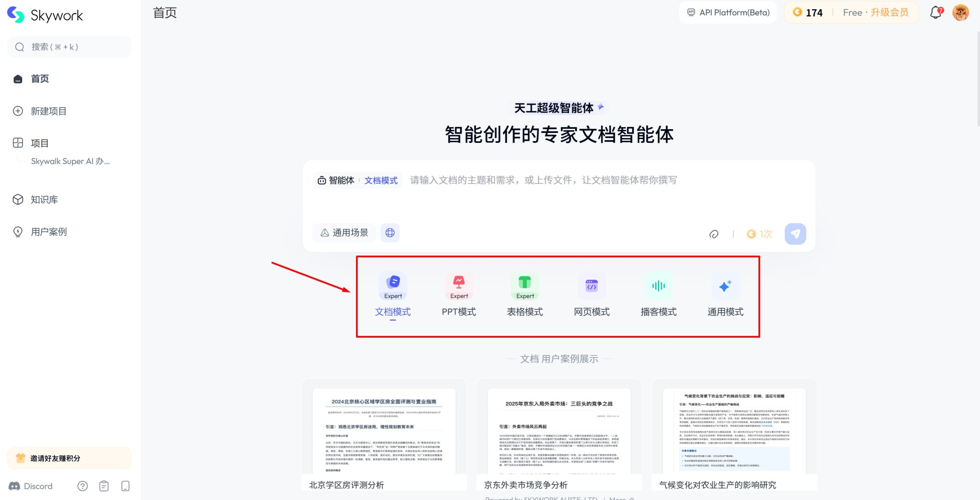Click the 文档模式 tag in input box
Screen dimensions: 980x500
coord(381,180)
